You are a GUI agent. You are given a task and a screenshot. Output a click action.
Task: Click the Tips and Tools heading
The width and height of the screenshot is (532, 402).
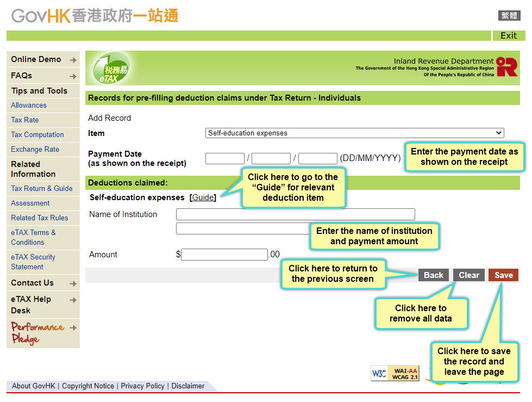(39, 91)
